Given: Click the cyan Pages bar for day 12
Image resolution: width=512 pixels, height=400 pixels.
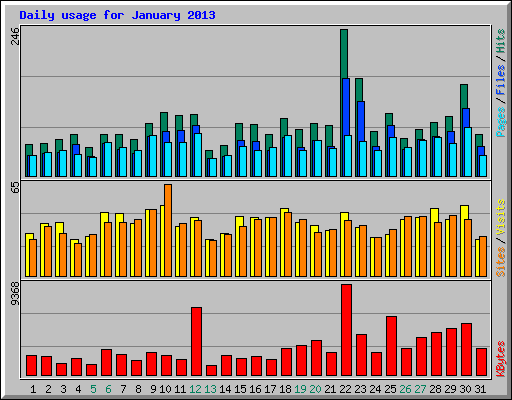Looking at the screenshot, I should [198, 155].
